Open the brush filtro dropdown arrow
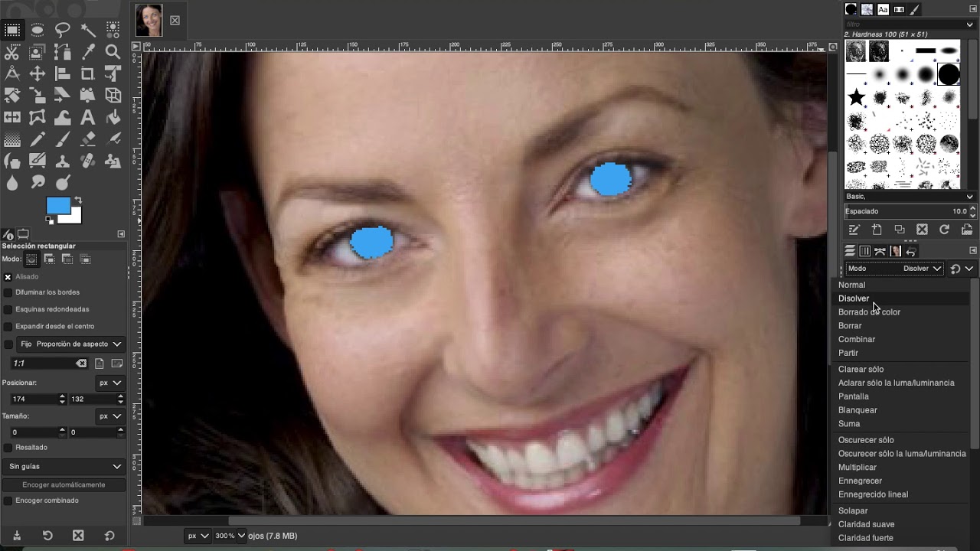Screen dimensions: 980x551 970,24
